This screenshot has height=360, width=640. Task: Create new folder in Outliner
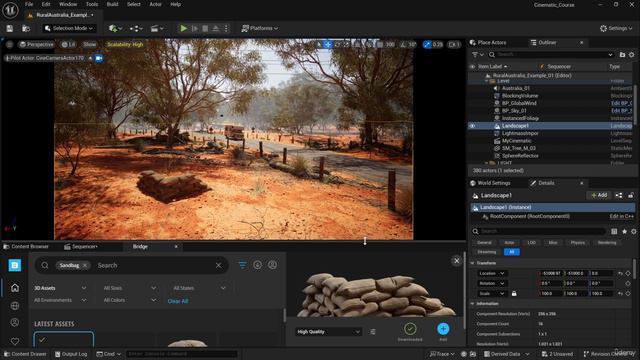(622, 54)
